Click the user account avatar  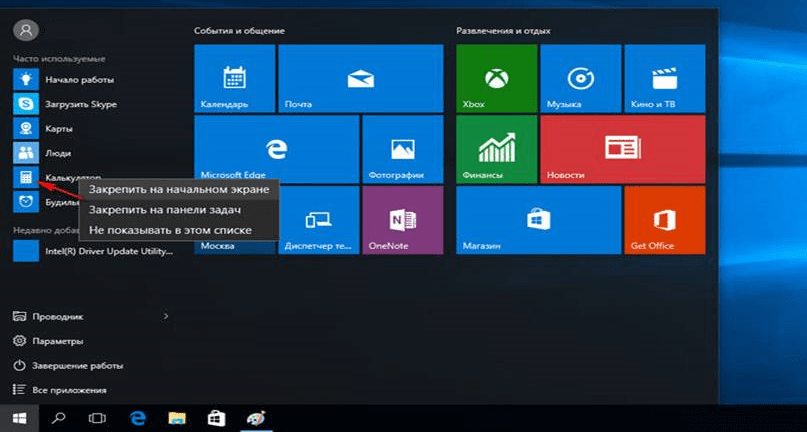pos(25,31)
